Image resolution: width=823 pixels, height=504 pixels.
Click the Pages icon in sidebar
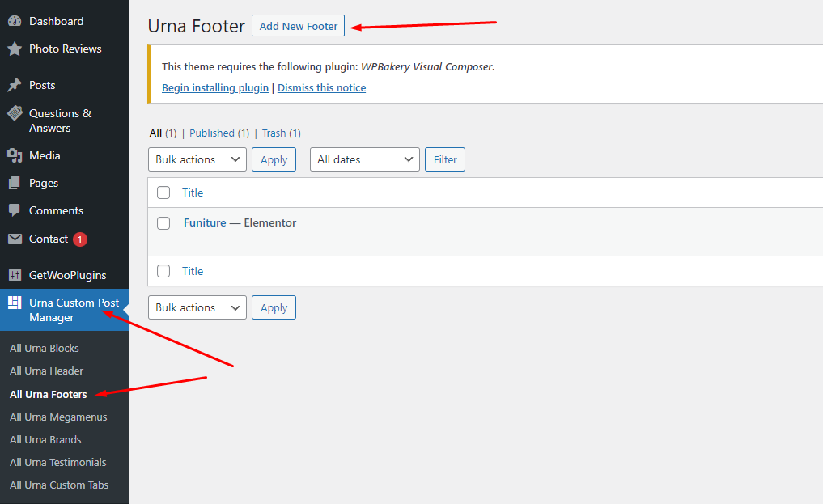coord(15,183)
